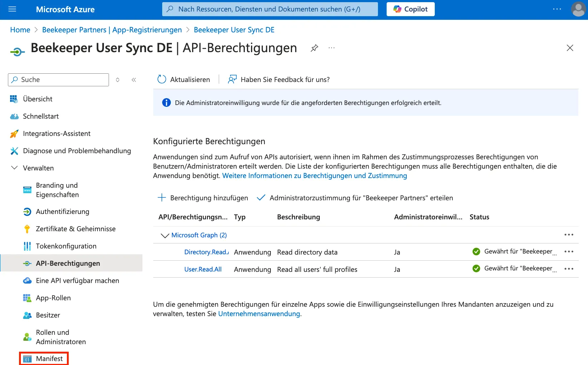Screen dimensions: 588x365
Task: Collapse the sidebar menu with double chevron
Action: [x=134, y=80]
